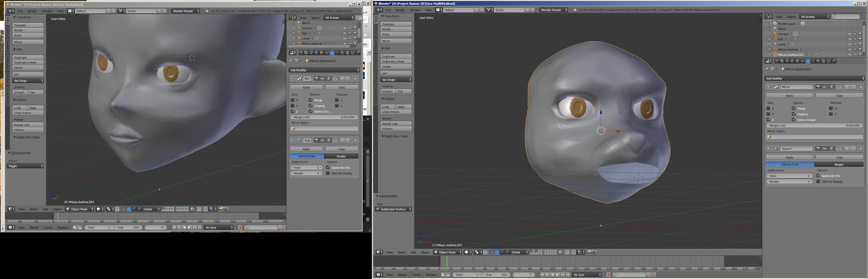Click record auto-keyframe icon in left timeline

[x=240, y=227]
